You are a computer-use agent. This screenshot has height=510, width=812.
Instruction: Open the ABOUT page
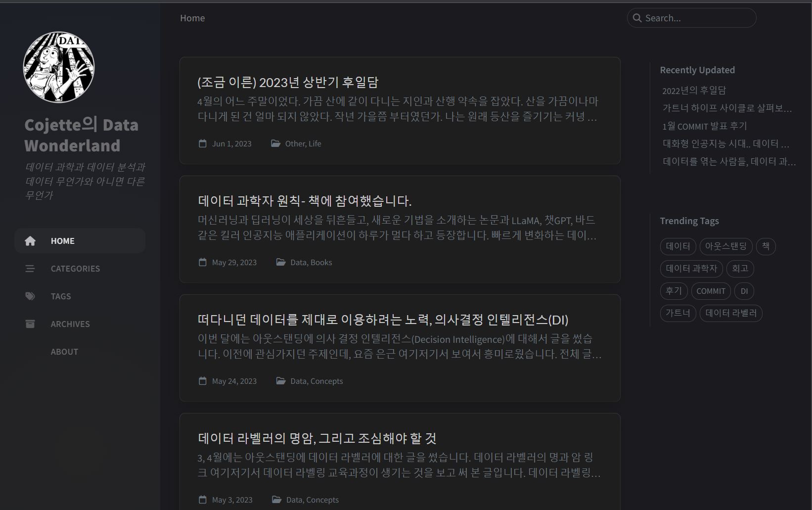click(80, 352)
